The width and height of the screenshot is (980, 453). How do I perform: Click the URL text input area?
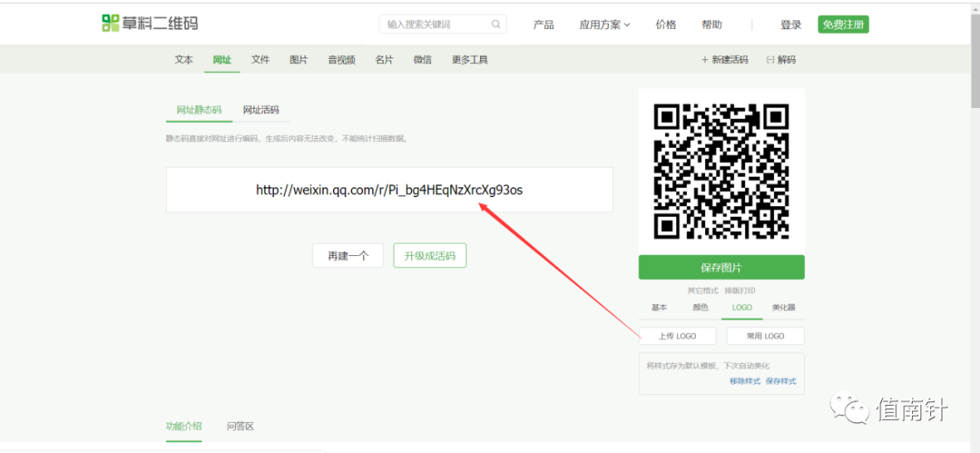389,190
